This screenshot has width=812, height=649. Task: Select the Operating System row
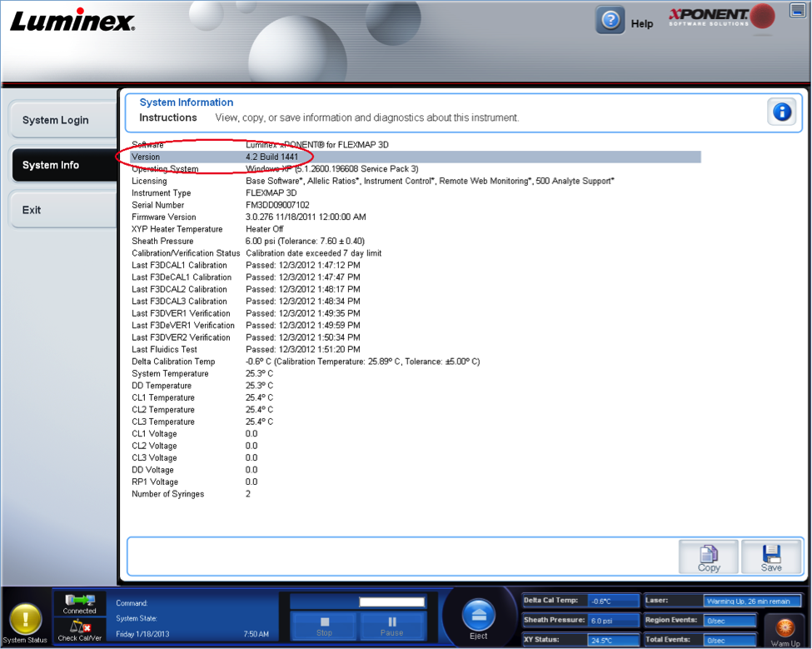pos(416,169)
